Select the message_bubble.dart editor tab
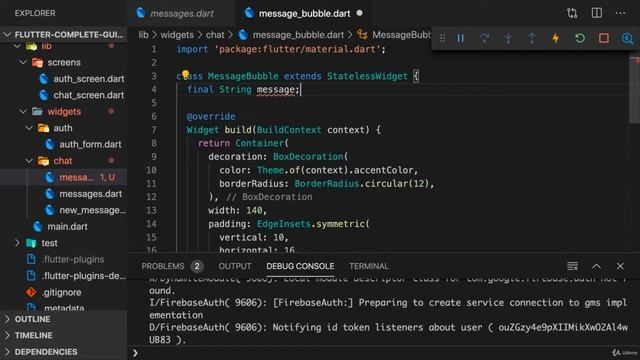This screenshot has height=360, width=640. coord(304,13)
